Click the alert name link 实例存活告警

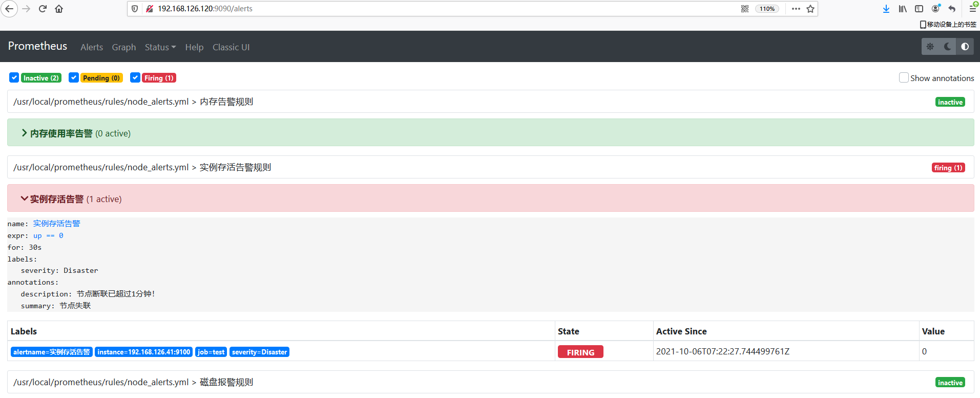point(57,224)
